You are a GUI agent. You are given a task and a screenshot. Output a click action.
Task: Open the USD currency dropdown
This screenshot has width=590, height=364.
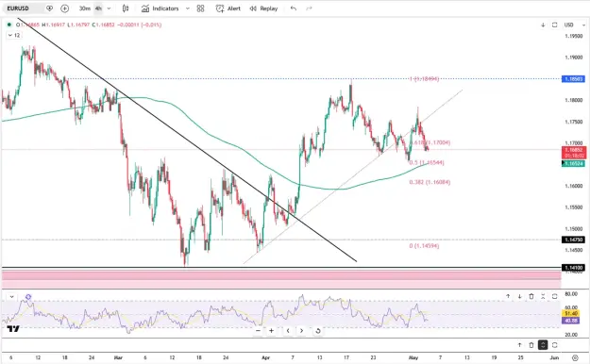pyautogui.click(x=575, y=25)
